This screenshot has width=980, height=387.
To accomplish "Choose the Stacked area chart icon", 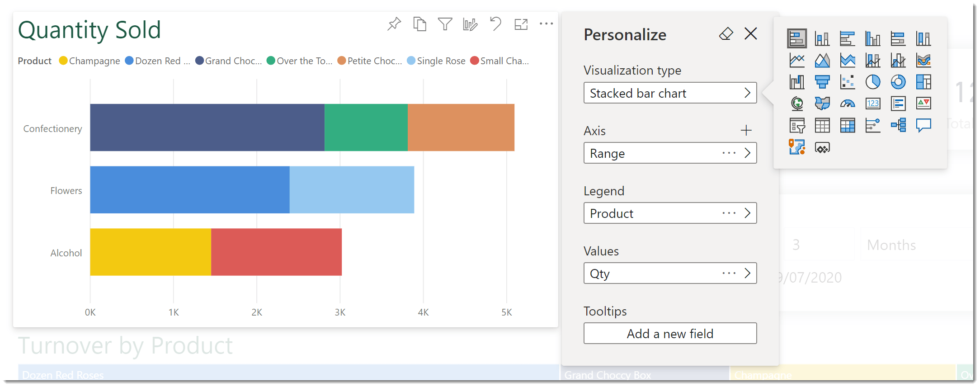I will 848,60.
